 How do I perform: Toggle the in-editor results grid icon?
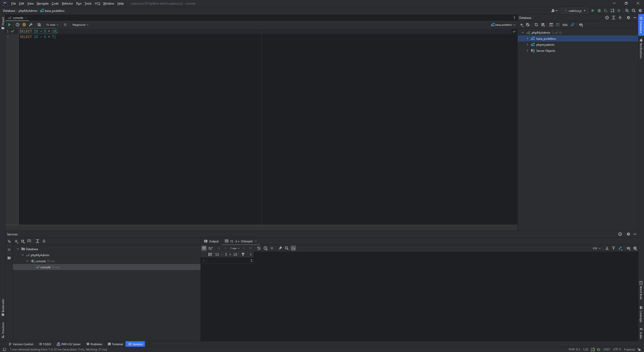[x=39, y=25]
